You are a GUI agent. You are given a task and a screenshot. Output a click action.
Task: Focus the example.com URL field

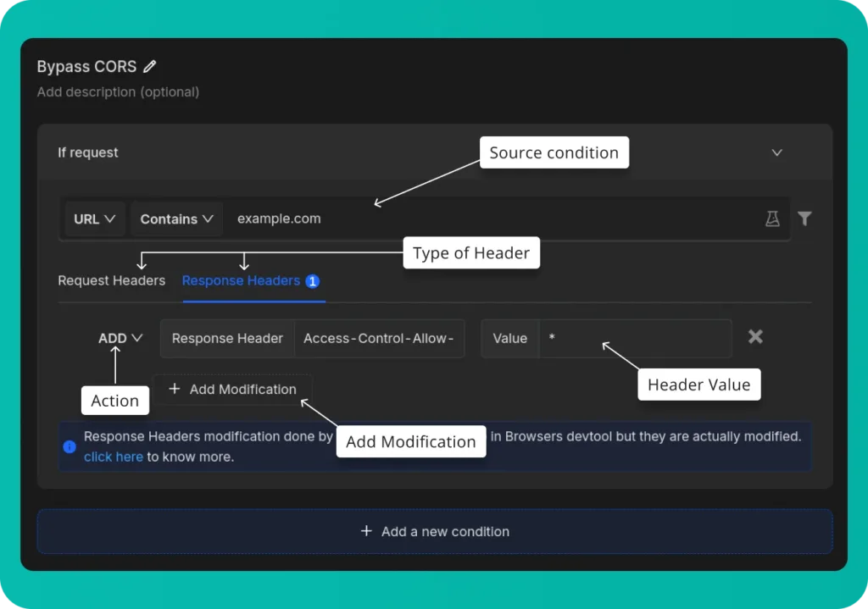(492, 219)
